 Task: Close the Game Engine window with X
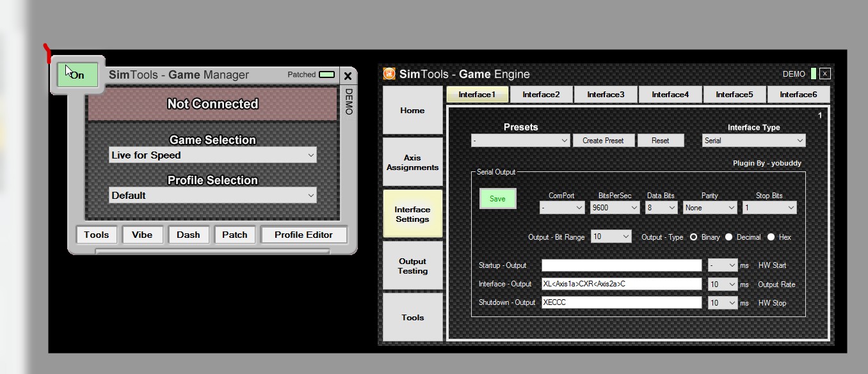pos(825,74)
